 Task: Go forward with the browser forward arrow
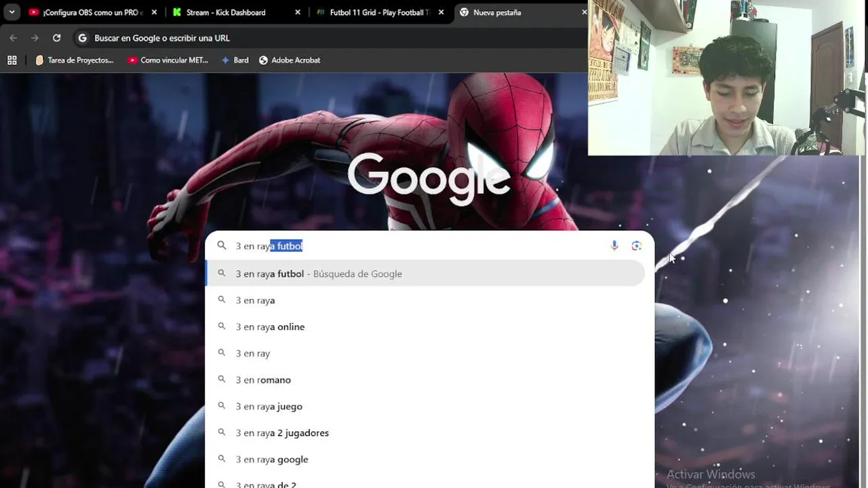tap(35, 38)
